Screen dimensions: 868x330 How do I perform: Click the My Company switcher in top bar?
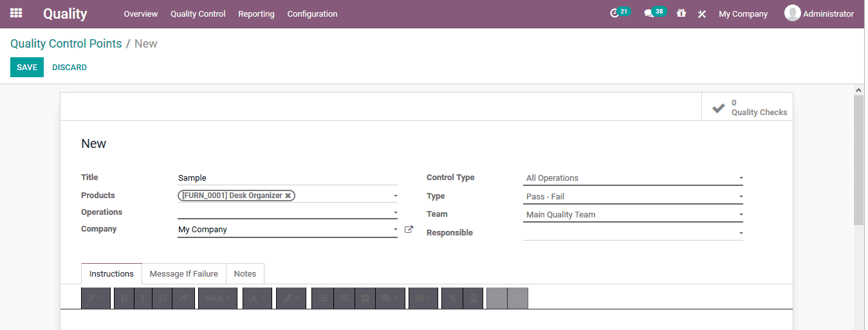coord(743,14)
